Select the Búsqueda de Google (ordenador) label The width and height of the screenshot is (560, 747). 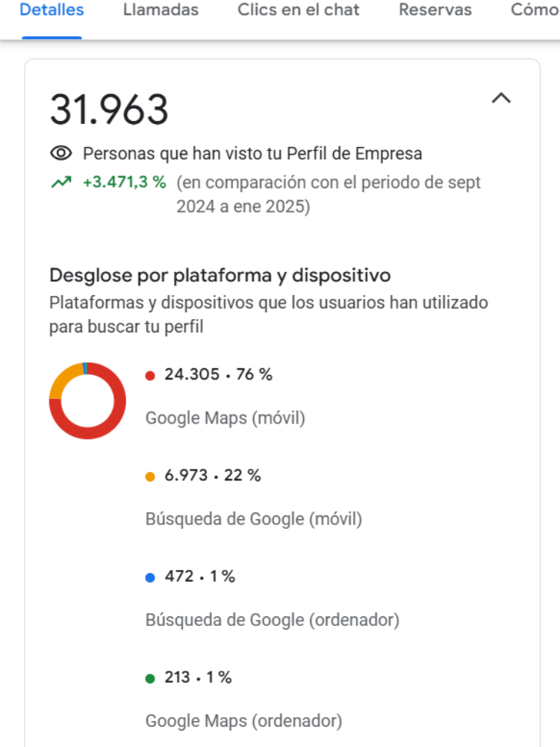272,620
